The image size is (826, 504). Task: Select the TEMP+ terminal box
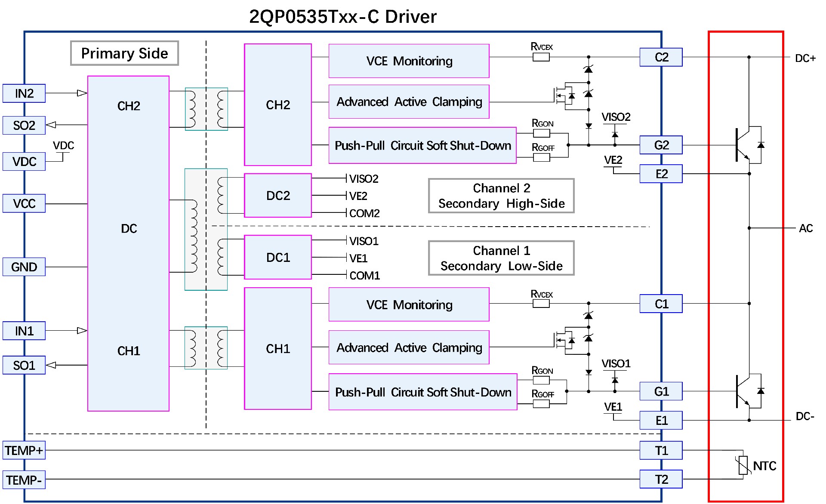(x=24, y=450)
